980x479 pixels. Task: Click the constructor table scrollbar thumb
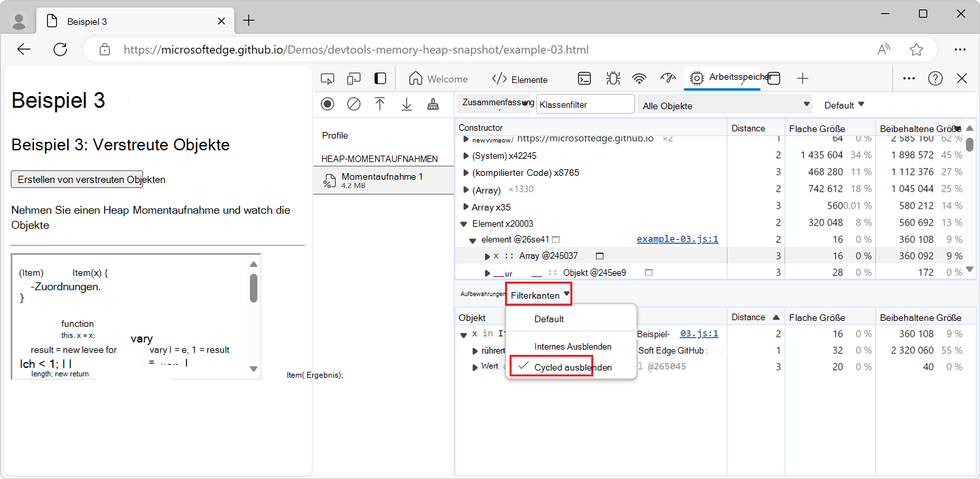(x=970, y=143)
